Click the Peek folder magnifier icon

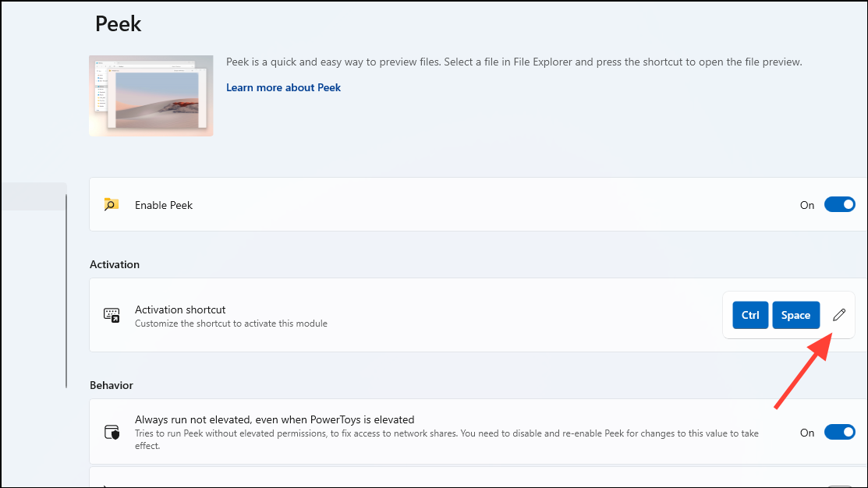pos(112,204)
